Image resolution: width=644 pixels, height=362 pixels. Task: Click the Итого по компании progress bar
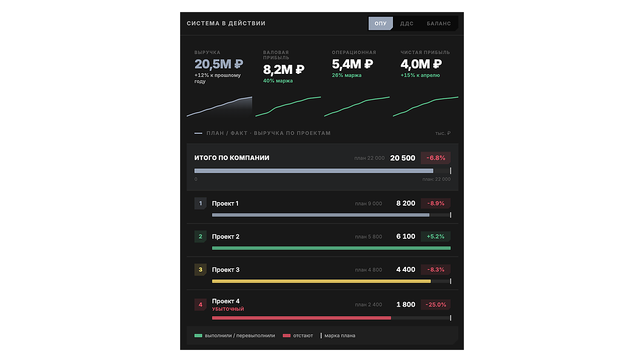coord(323,171)
